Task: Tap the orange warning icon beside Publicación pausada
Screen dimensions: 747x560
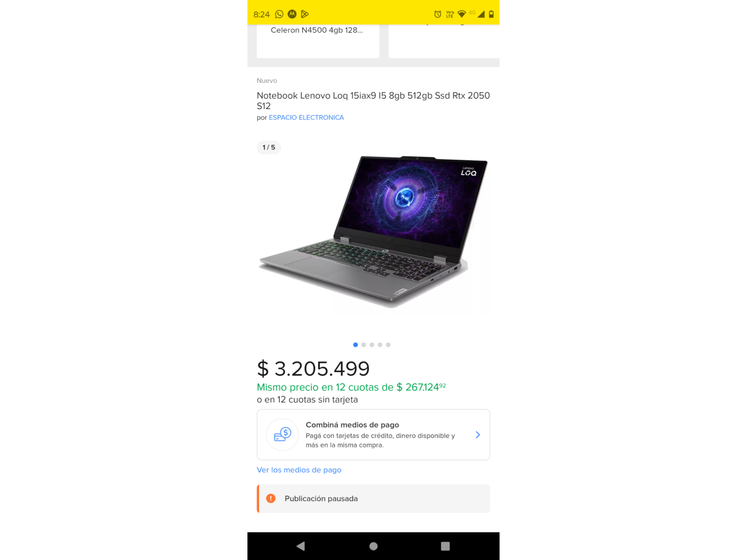Action: point(271,498)
